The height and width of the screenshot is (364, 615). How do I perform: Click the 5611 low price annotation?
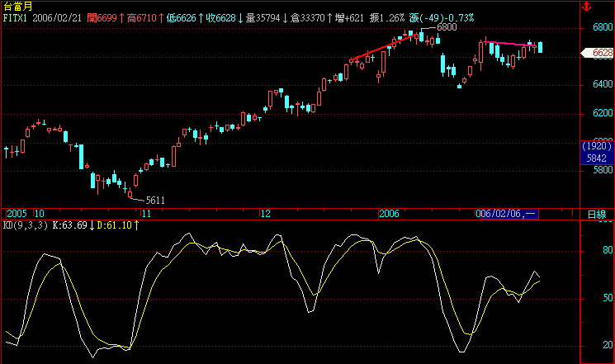coord(154,201)
